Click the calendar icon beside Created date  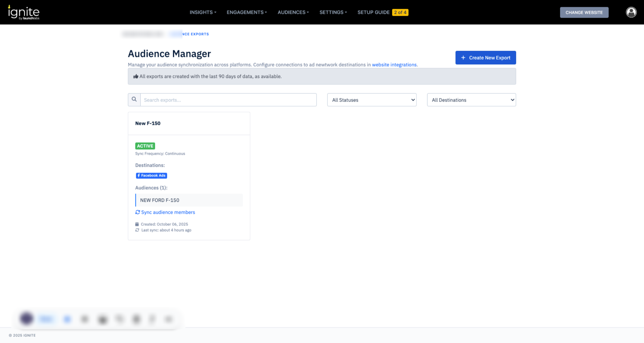[137, 224]
